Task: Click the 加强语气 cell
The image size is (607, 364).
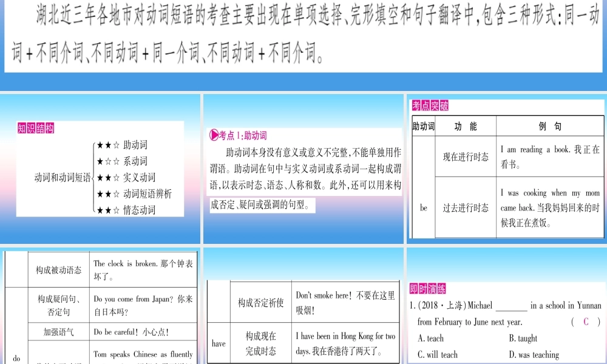Action: tap(59, 332)
